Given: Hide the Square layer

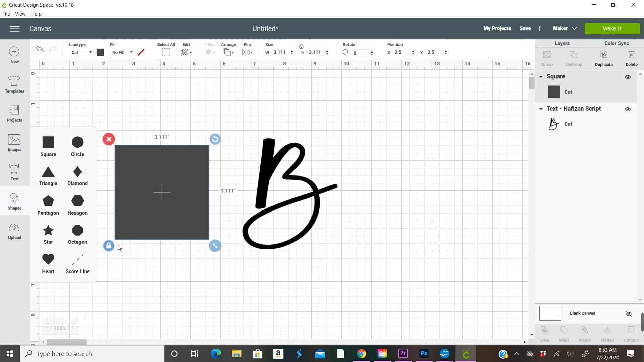Looking at the screenshot, I should tap(628, 77).
